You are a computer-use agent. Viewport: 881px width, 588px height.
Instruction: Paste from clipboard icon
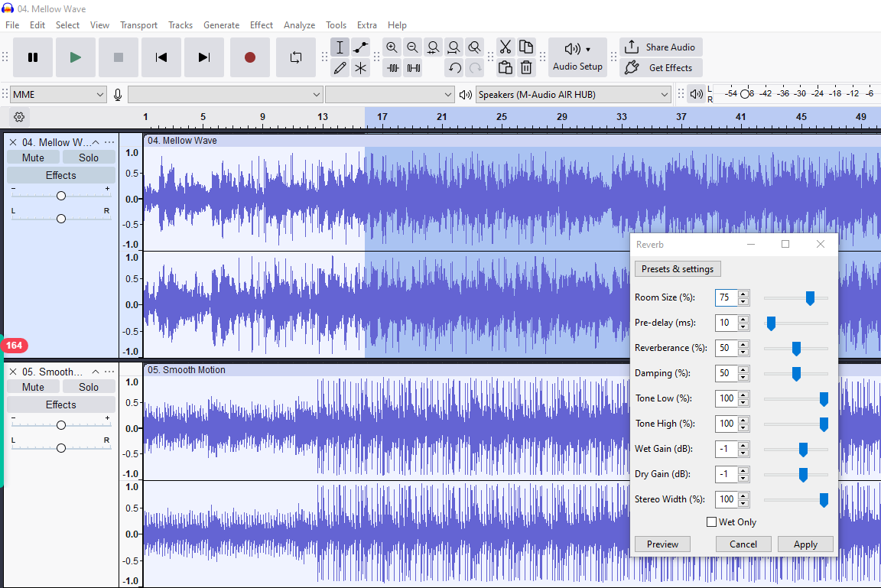pos(506,68)
